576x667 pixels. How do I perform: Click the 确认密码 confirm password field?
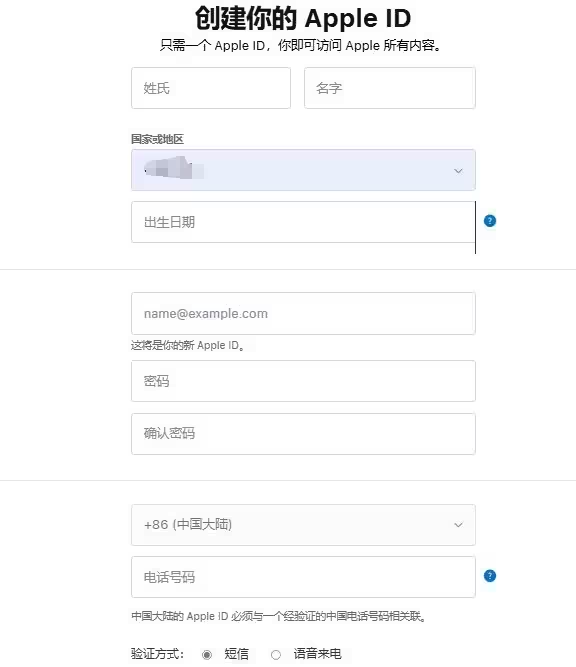click(303, 434)
